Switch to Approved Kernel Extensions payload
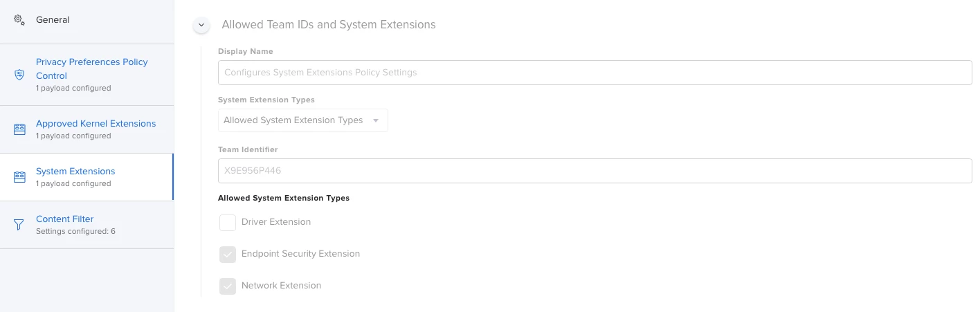This screenshot has width=980, height=312. tap(96, 124)
